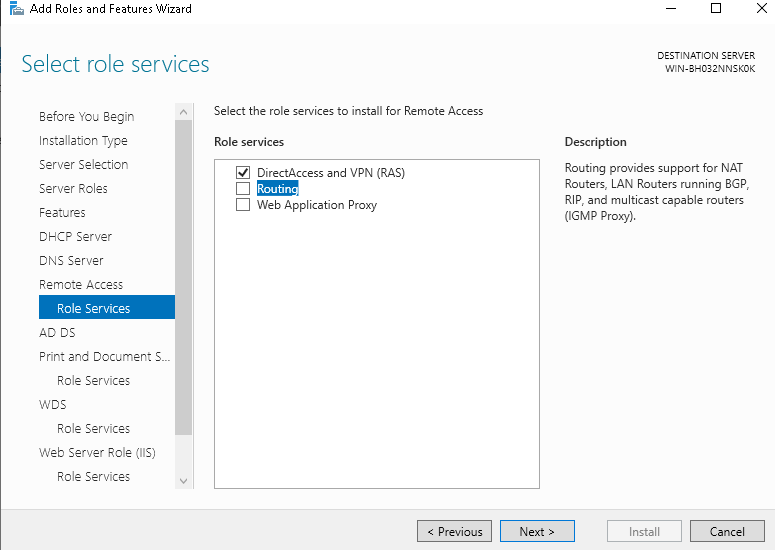Click the sidebar scrollbar thumb
The width and height of the screenshot is (775, 550).
click(183, 270)
